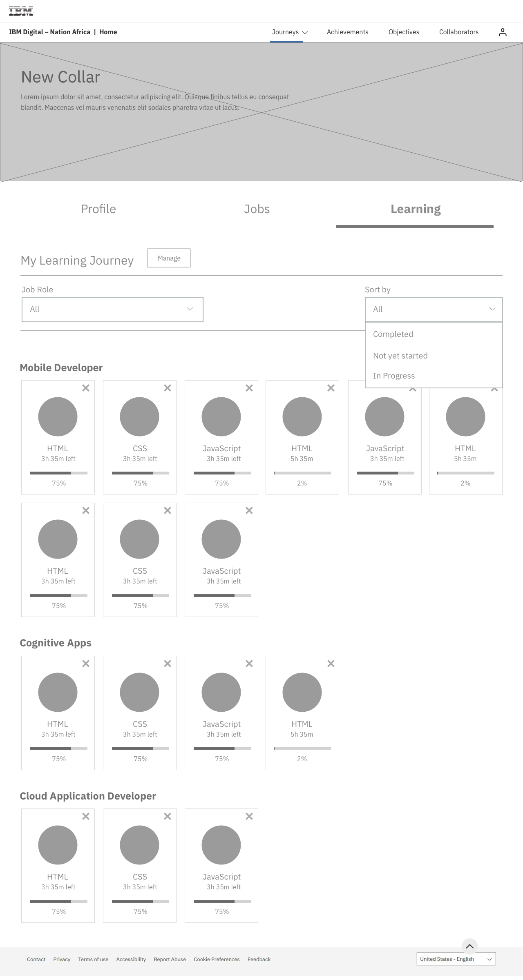Open the United States - English language selector
523x980 pixels.
click(456, 959)
